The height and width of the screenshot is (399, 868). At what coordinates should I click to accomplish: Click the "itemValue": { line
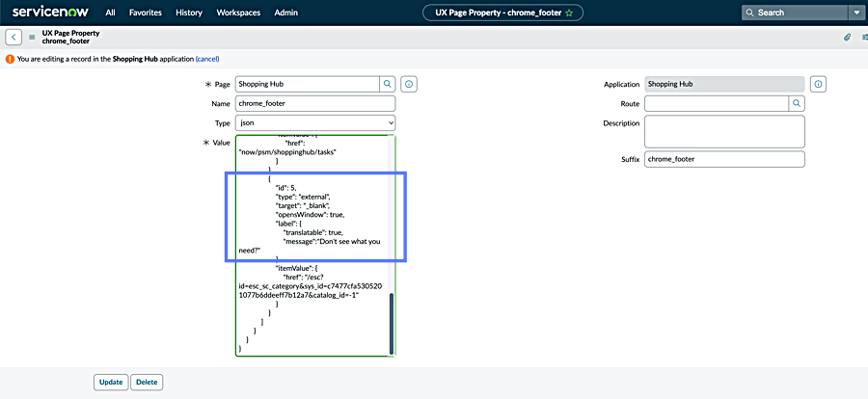[x=296, y=268]
